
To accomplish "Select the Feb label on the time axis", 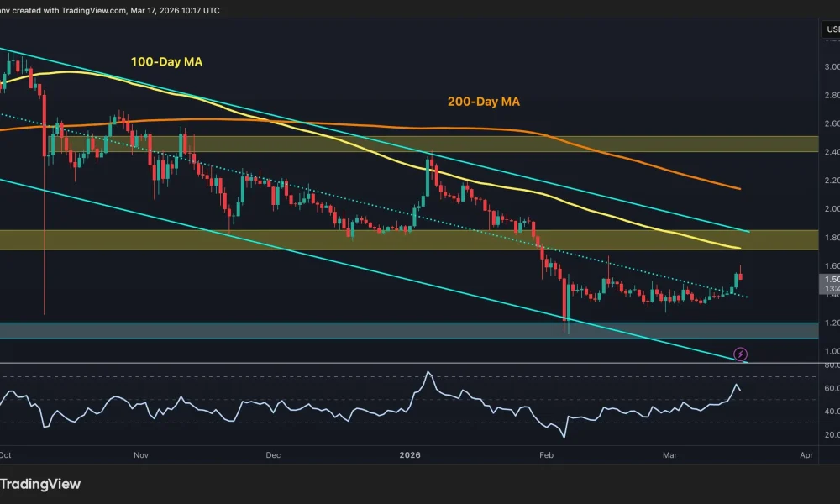I will tap(546, 455).
